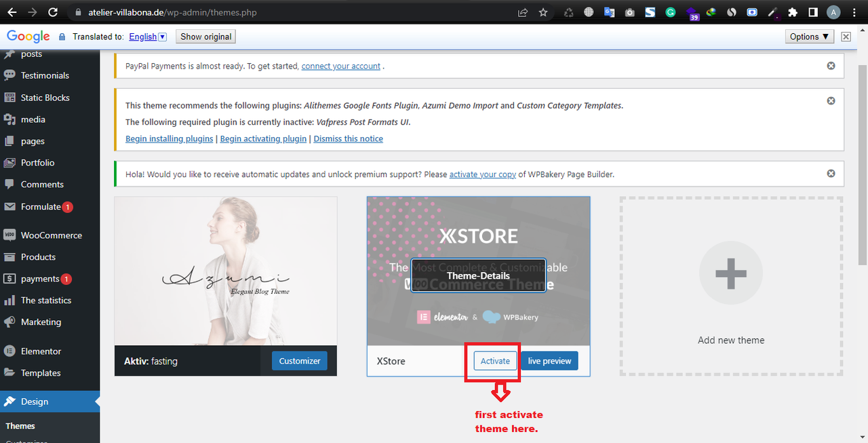The height and width of the screenshot is (443, 868).
Task: Open the Grammarly extension icon
Action: point(671,12)
